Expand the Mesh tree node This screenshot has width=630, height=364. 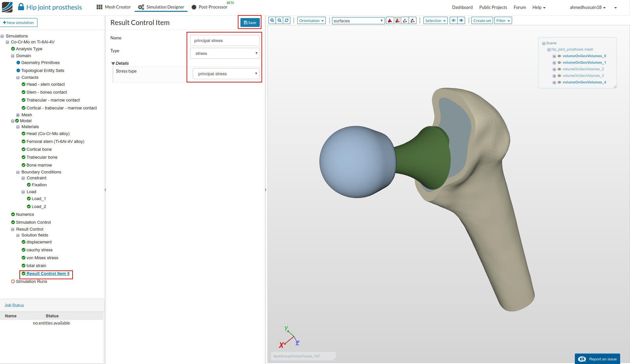(x=18, y=115)
